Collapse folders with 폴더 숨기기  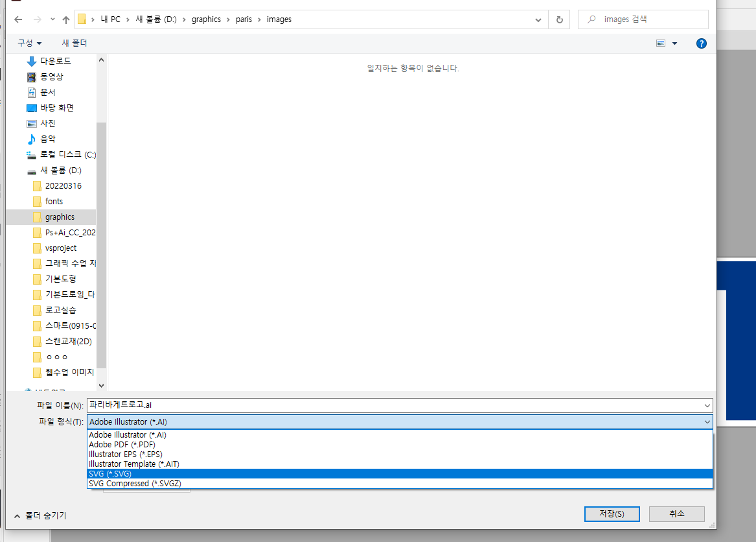[41, 515]
